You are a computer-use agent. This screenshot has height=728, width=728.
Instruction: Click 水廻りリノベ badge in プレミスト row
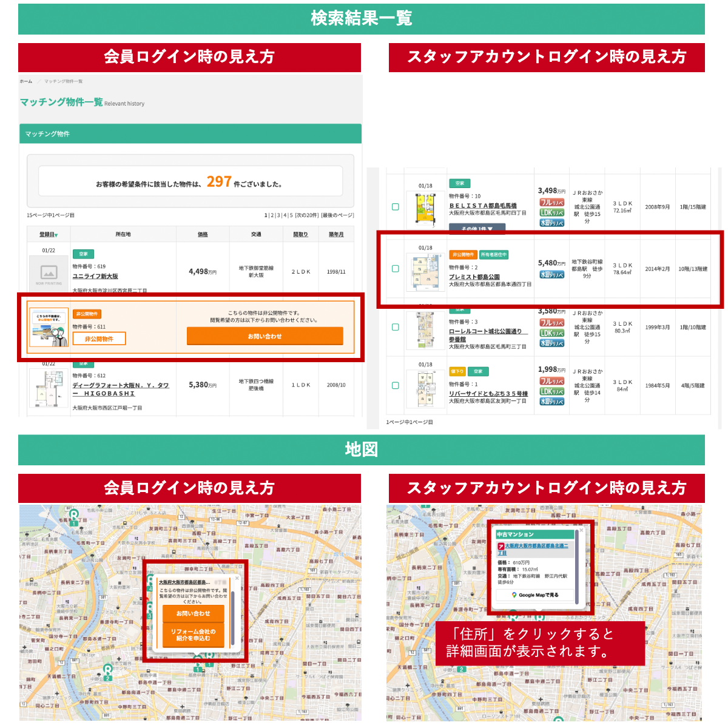coord(552,275)
